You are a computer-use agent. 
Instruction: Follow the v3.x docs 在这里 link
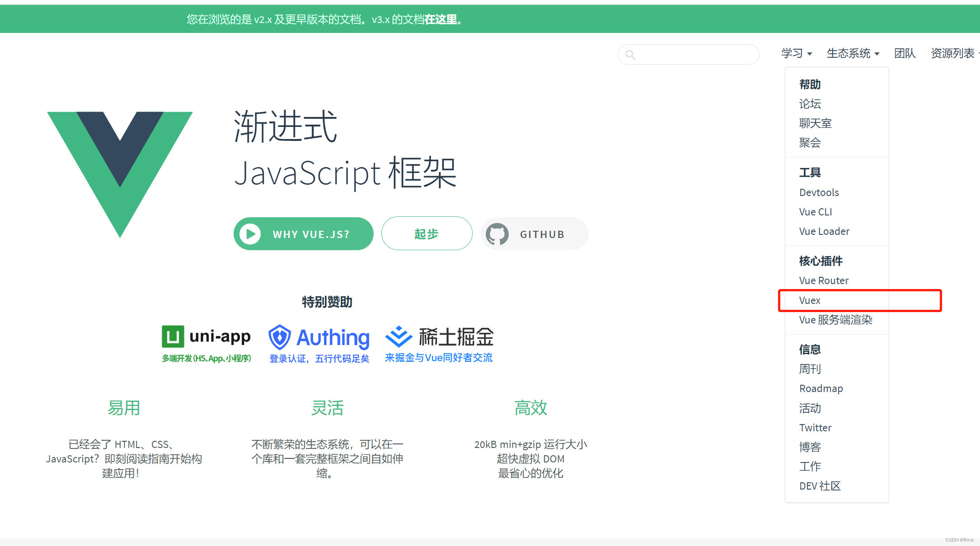441,19
